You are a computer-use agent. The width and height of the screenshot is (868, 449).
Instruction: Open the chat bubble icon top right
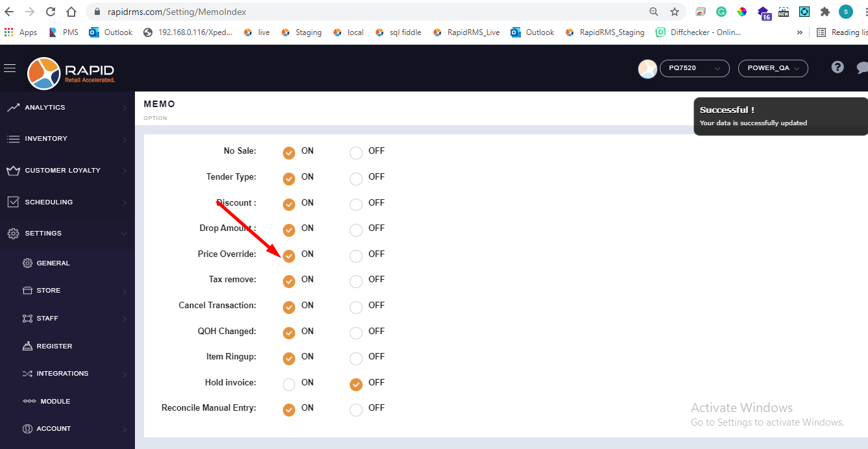point(862,67)
